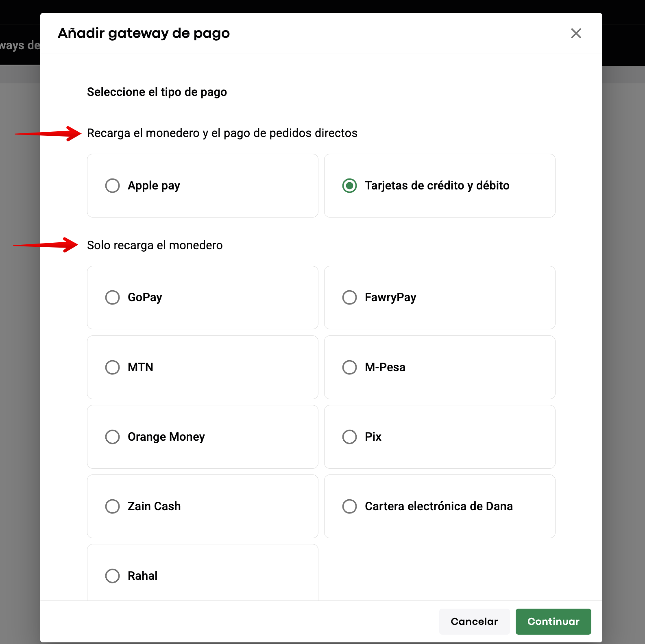Click the M-Pesa label text
645x644 pixels.
click(385, 368)
